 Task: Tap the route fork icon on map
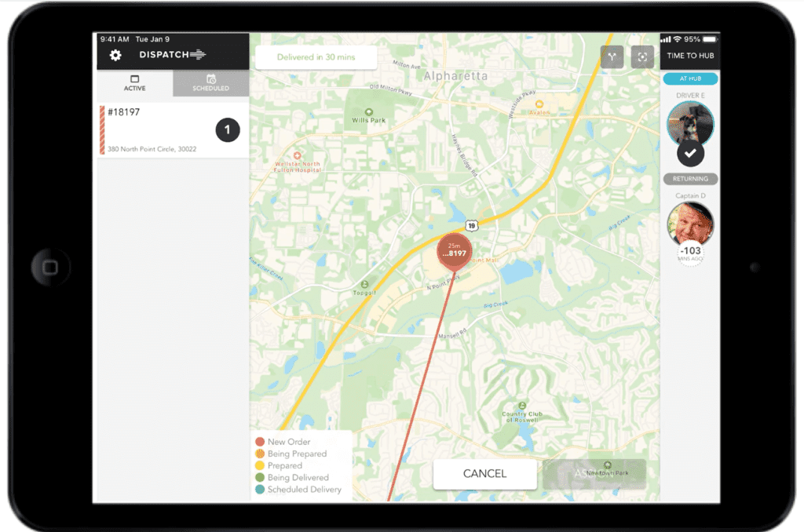[x=612, y=56]
